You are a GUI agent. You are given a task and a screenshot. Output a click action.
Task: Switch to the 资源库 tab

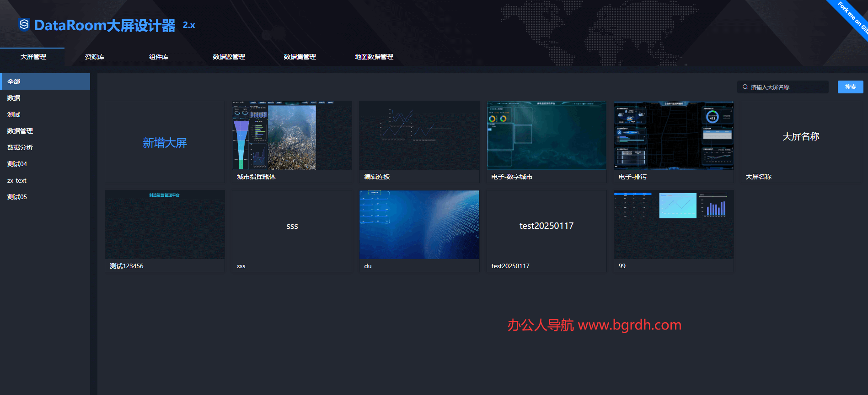(95, 57)
